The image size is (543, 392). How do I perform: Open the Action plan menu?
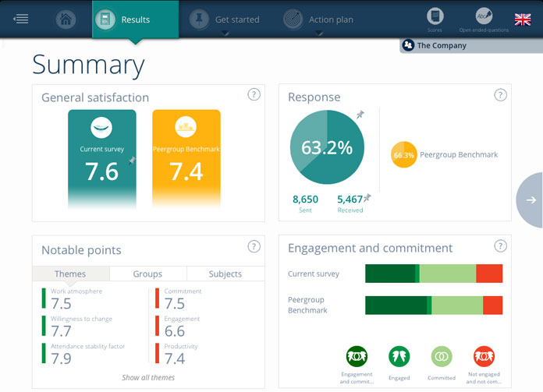click(331, 19)
